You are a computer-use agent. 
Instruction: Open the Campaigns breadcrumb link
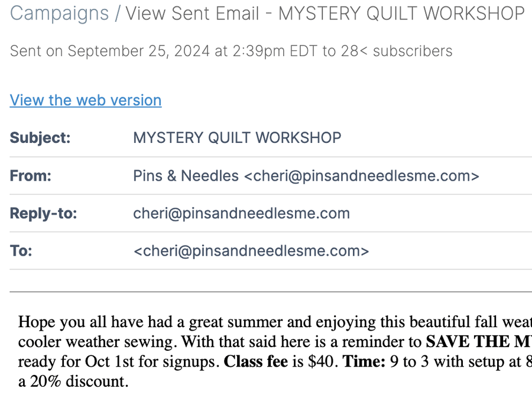[59, 13]
